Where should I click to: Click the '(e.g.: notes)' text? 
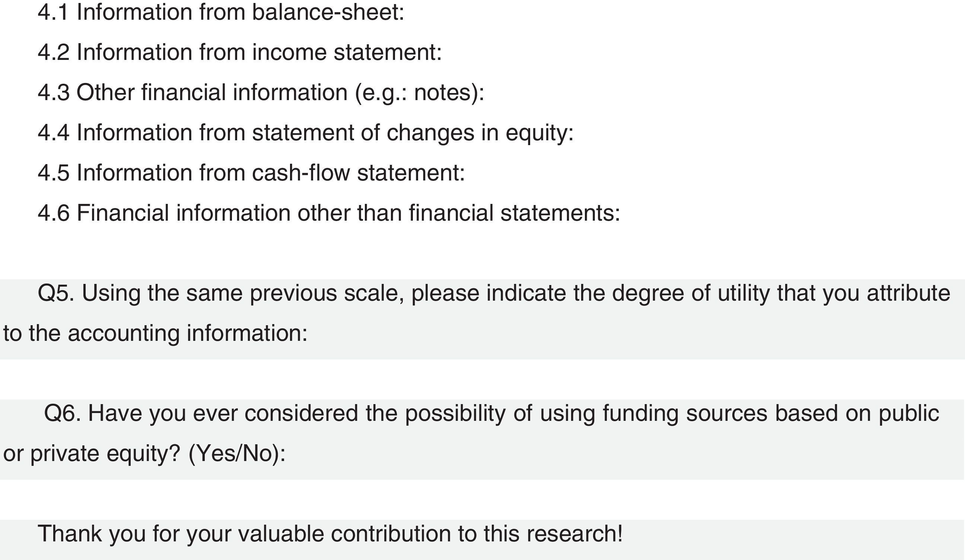pos(420,93)
